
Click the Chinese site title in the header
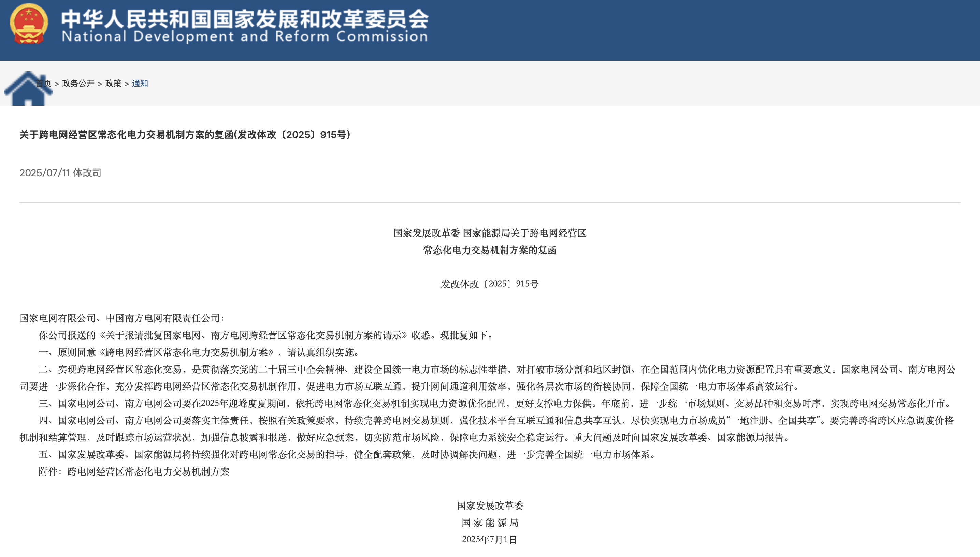pos(245,18)
